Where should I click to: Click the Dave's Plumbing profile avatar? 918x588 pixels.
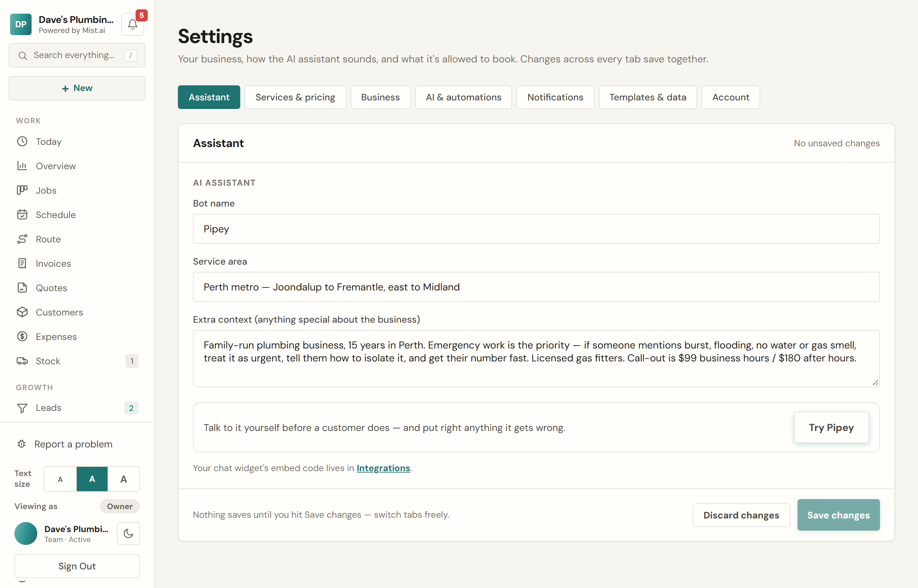(x=26, y=534)
